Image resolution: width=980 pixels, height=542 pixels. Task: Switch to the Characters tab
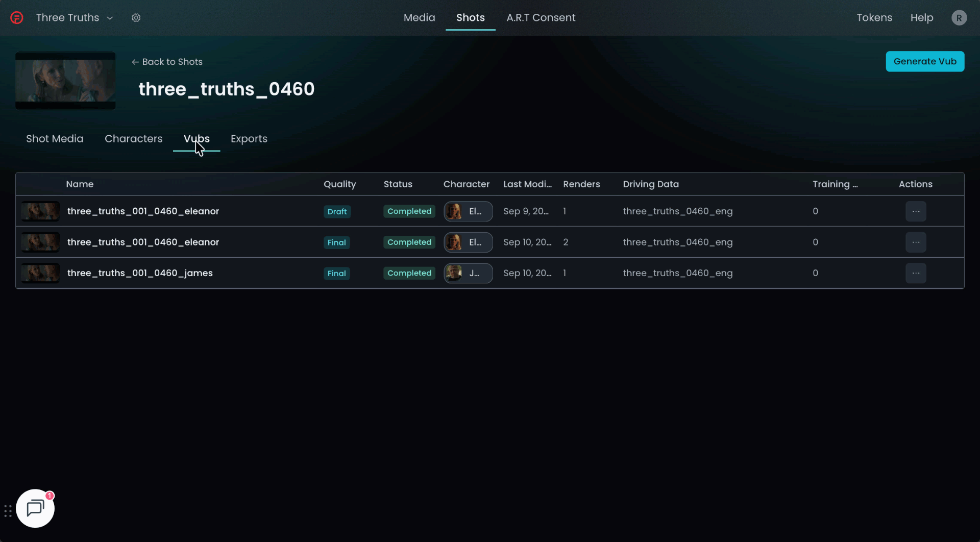pyautogui.click(x=133, y=139)
